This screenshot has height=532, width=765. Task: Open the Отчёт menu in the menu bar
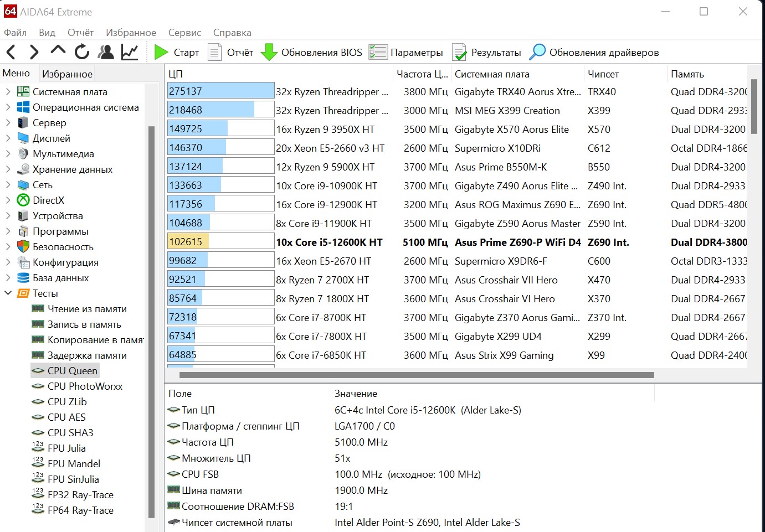click(80, 33)
